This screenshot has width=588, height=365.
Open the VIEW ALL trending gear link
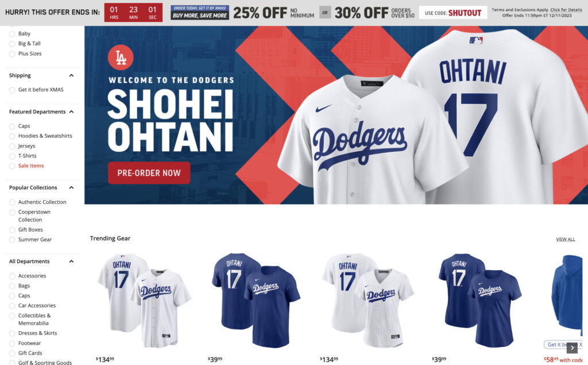(x=565, y=239)
